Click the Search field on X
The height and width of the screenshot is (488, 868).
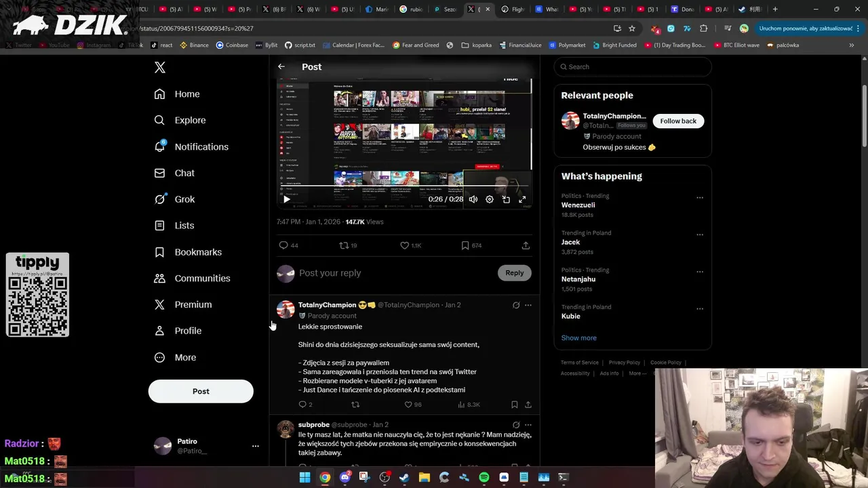click(633, 66)
